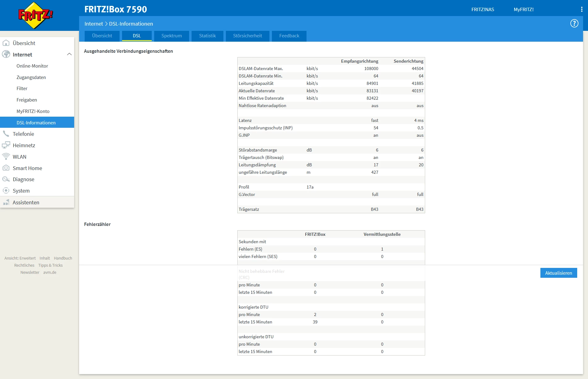Toggle the Ansicht: Erweitert view link
This screenshot has height=379, width=588.
20,258
